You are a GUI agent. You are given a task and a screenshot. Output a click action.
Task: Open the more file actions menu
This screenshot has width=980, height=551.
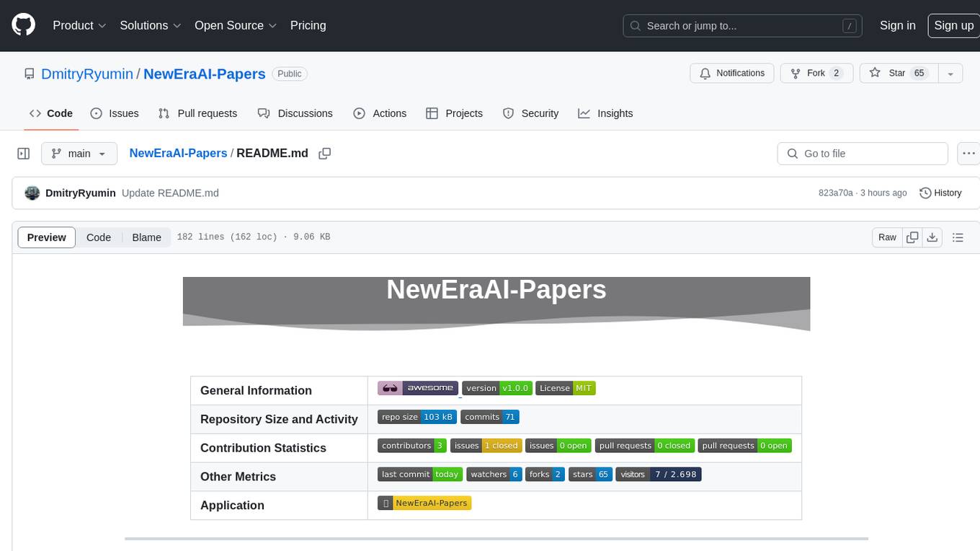968,154
